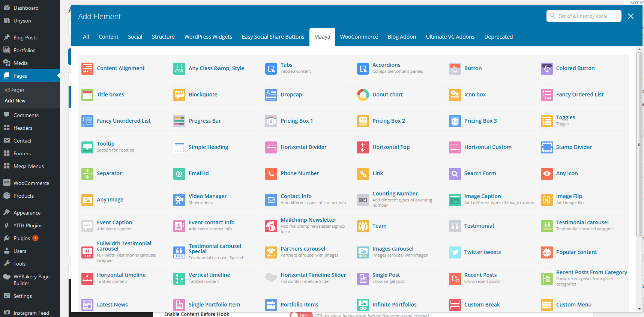Select the Vertical timeline icon
644x317 pixels.
point(179,279)
